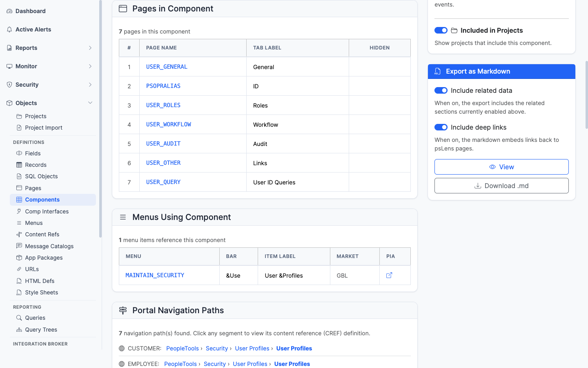The image size is (588, 368).
Task: Open Query Trees in sidebar
Action: pos(53,330)
